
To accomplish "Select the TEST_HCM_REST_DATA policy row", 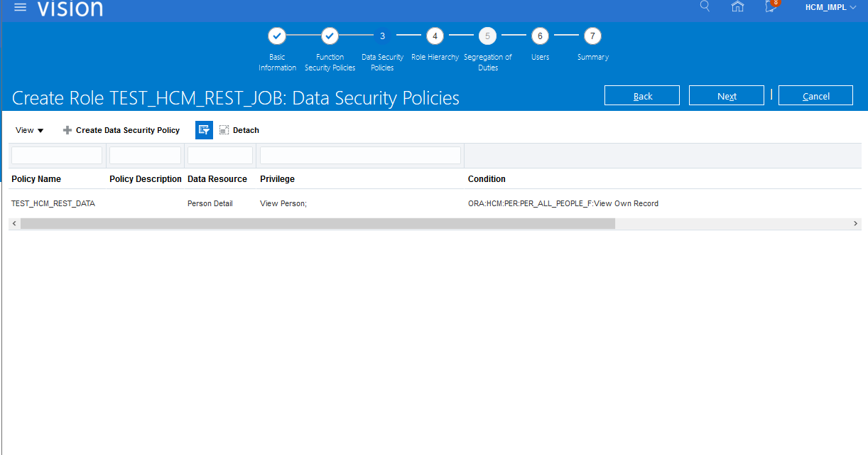I will [53, 203].
